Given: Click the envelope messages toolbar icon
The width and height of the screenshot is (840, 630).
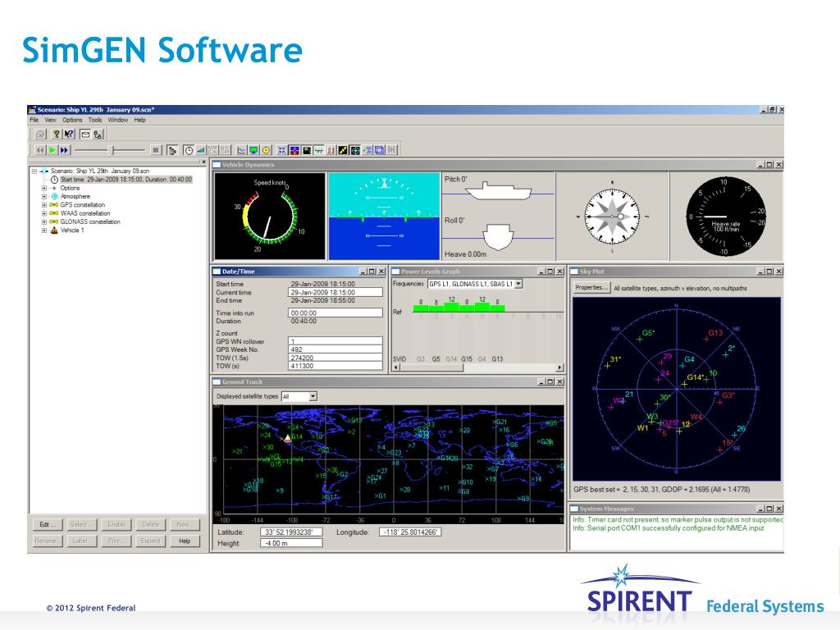Looking at the screenshot, I should coord(85,134).
